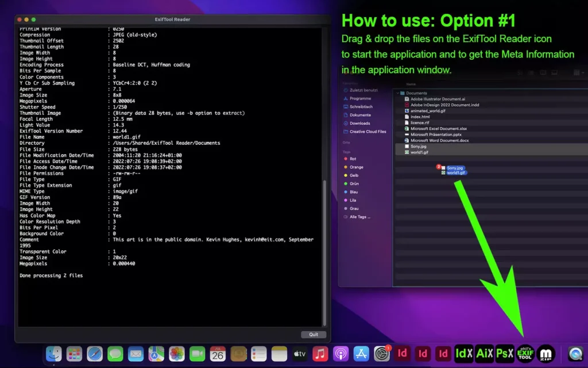
Task: Open QuickTime Player from the Dock
Action: [575, 354]
